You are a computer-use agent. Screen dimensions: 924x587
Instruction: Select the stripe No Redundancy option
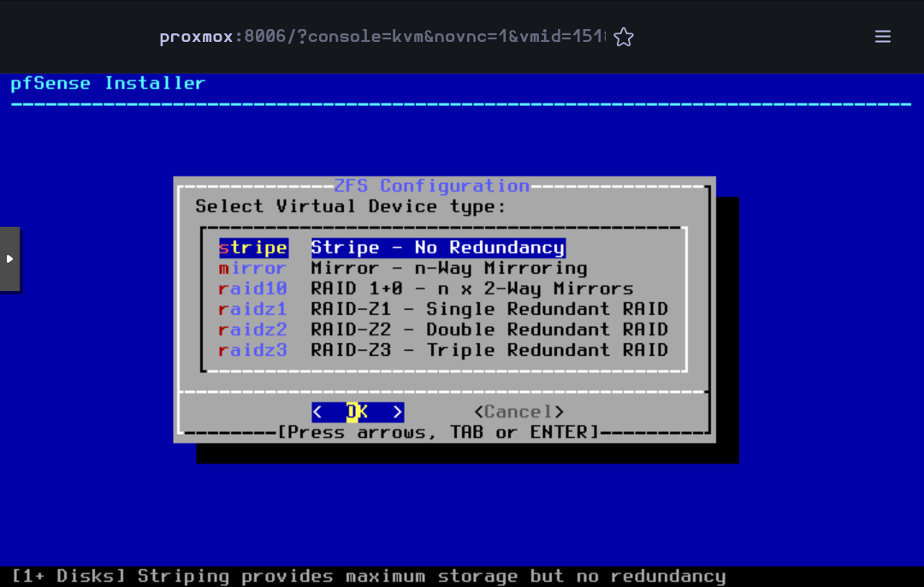click(x=392, y=247)
